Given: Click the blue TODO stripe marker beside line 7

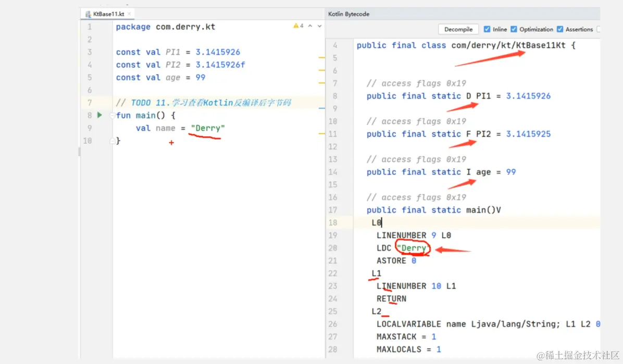Looking at the screenshot, I should click(322, 108).
